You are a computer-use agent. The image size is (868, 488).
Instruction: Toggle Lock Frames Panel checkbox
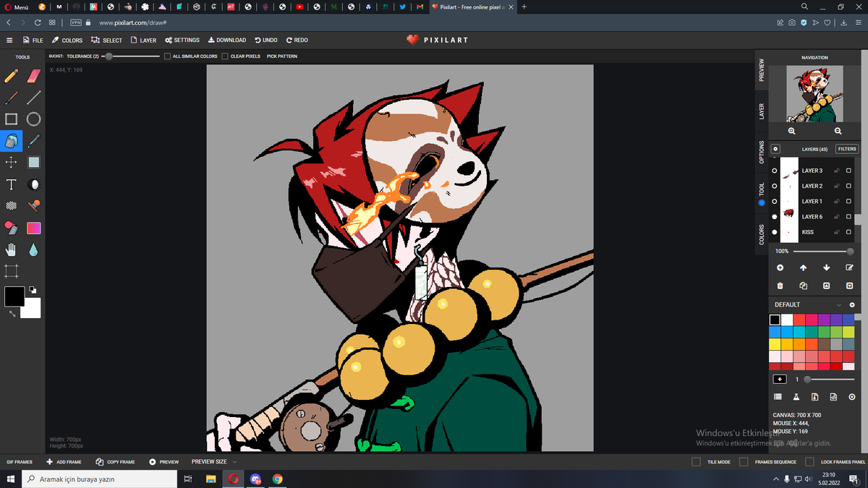coord(811,461)
